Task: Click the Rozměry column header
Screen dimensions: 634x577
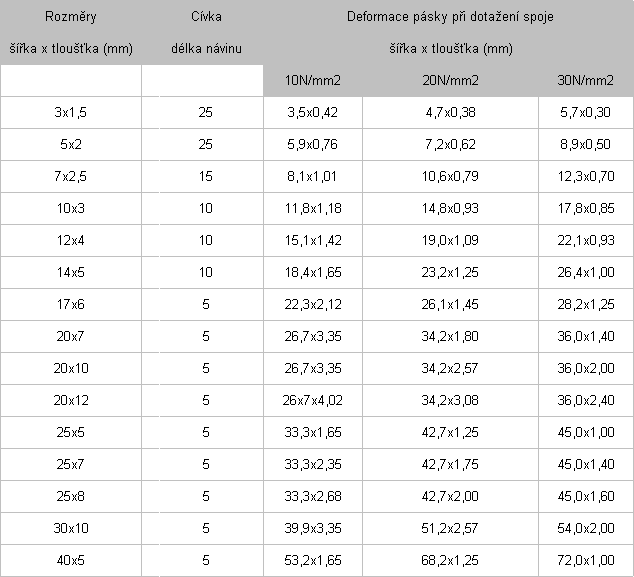Action: (71, 32)
